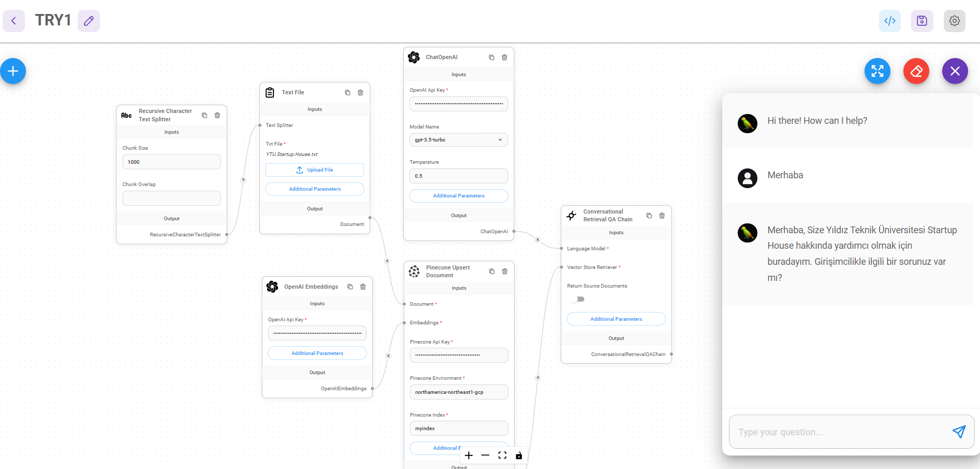The height and width of the screenshot is (469, 980).
Task: Open the Model Name dropdown
Action: [458, 139]
